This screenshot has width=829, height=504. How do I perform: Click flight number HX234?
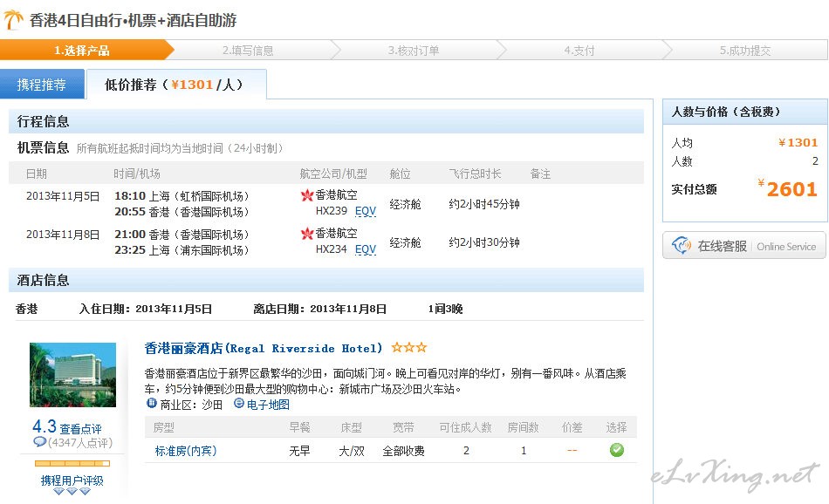[332, 249]
